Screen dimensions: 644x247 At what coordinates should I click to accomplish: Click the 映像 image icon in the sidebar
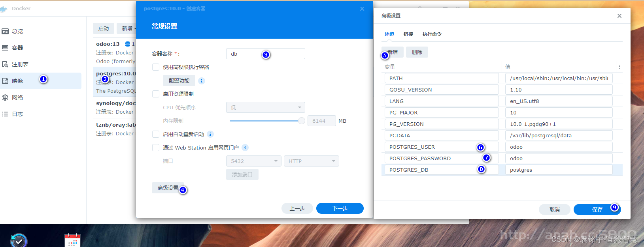pyautogui.click(x=5, y=81)
